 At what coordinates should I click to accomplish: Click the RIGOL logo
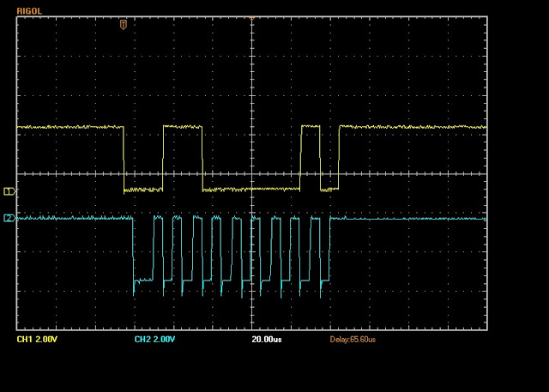(28, 10)
